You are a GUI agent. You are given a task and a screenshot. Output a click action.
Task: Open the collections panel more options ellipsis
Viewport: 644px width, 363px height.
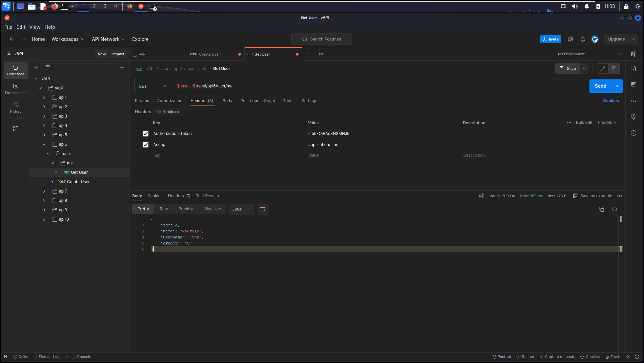click(x=123, y=67)
